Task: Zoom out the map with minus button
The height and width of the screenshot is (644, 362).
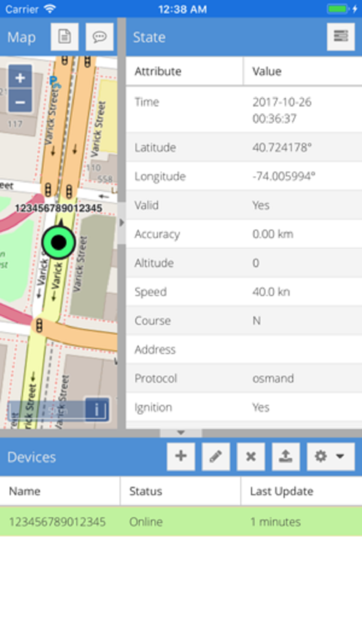Action: coord(20,102)
